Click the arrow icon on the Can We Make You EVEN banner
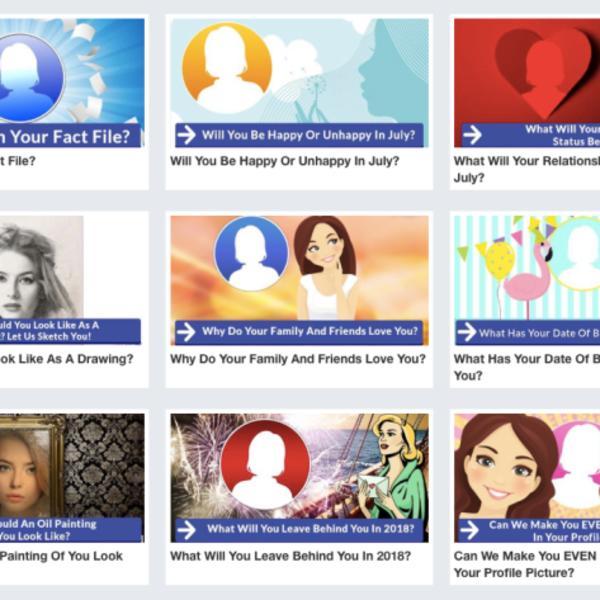The image size is (600, 600). tap(470, 530)
